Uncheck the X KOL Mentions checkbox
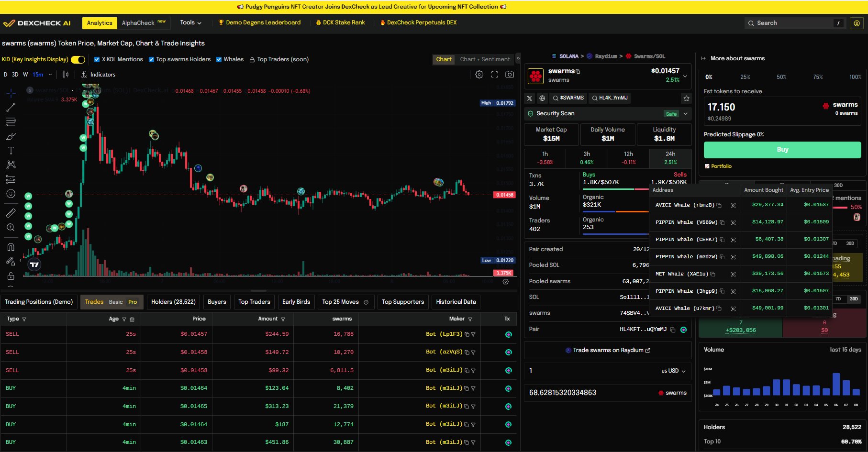868x452 pixels. click(97, 60)
